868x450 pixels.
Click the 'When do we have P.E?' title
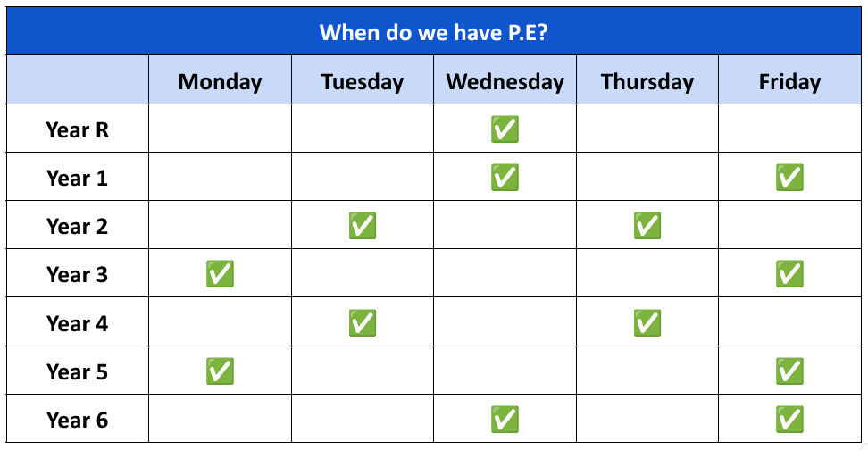coord(433,32)
